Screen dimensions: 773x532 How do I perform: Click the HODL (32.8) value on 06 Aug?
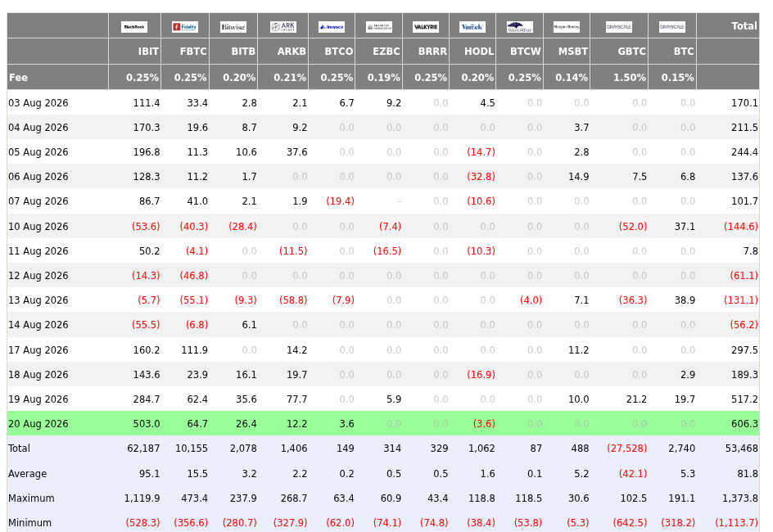pos(481,177)
